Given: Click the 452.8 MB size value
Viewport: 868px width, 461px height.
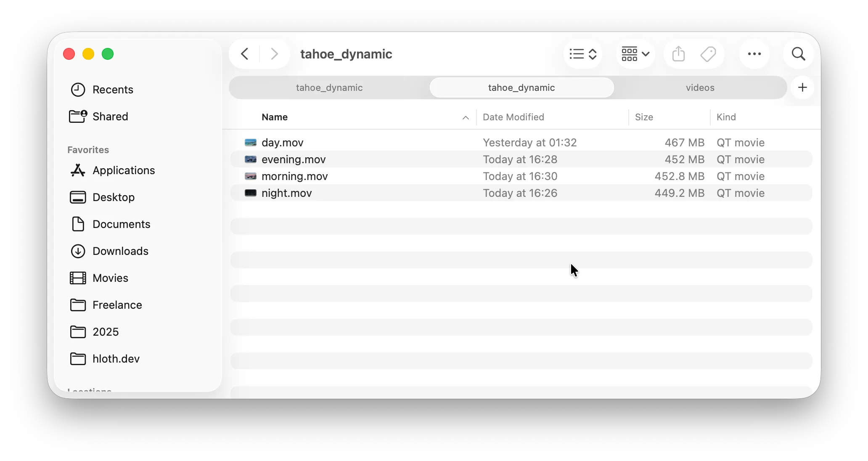Looking at the screenshot, I should tap(679, 176).
